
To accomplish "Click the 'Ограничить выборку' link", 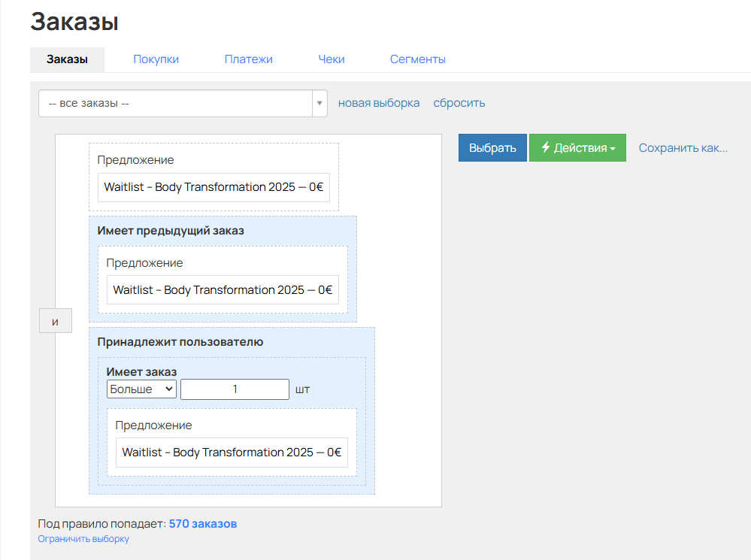I will pos(83,539).
